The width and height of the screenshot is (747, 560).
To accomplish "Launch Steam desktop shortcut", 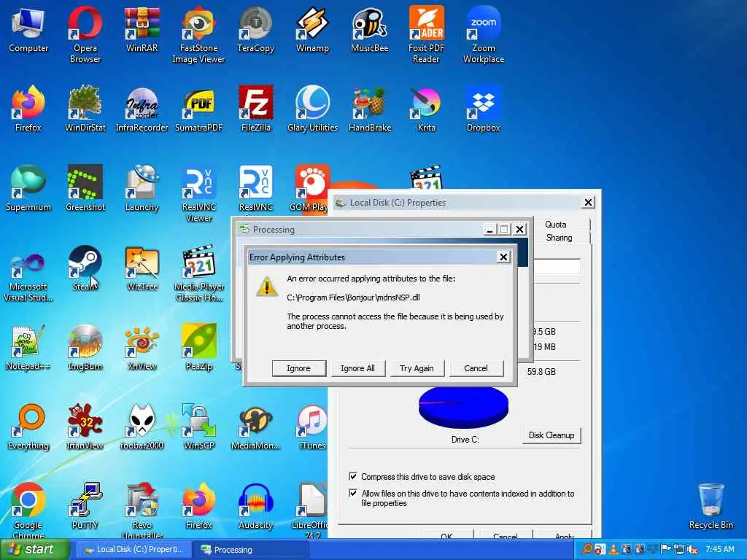I will tap(85, 268).
